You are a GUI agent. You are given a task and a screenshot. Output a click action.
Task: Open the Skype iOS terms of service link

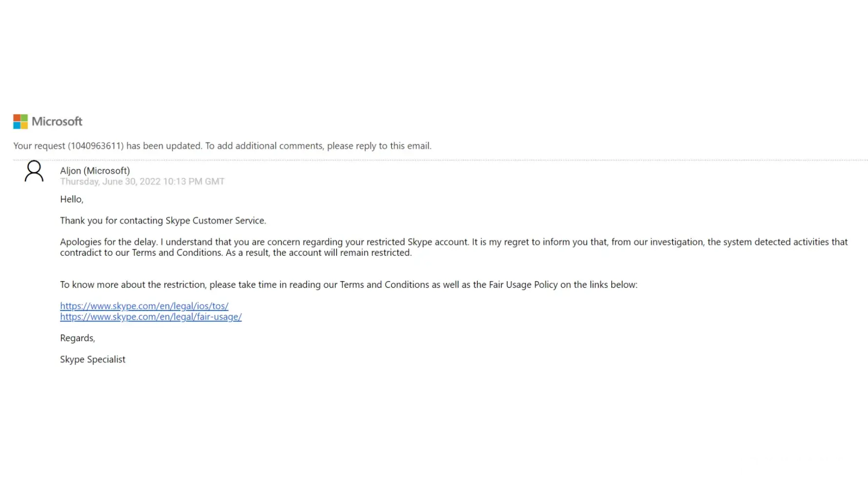coord(144,306)
